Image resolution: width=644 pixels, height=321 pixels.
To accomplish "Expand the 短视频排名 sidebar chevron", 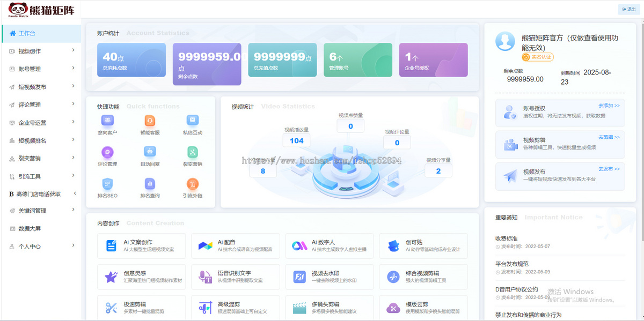I will 73,140.
